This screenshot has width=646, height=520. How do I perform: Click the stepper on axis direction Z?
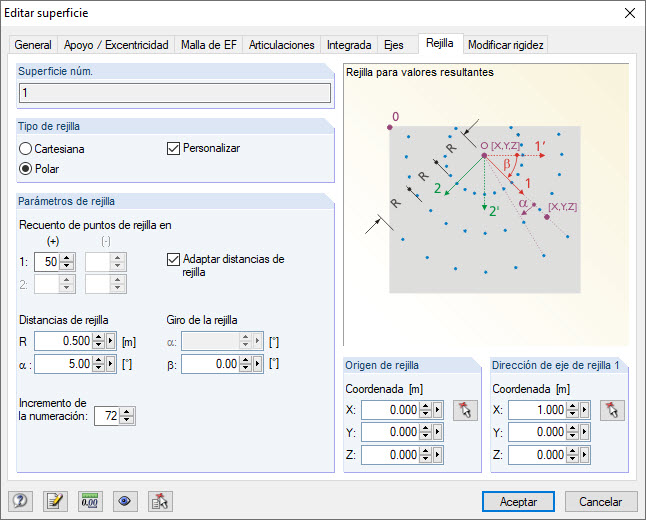point(572,455)
